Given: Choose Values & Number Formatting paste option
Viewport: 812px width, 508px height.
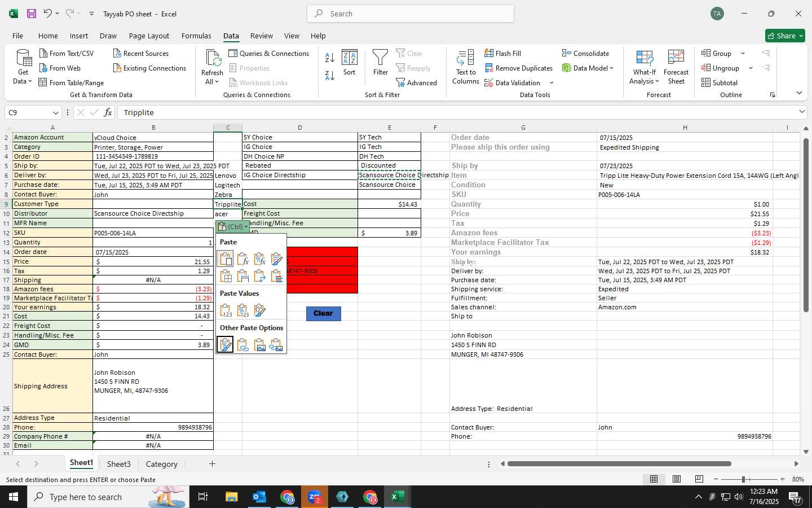Looking at the screenshot, I should 242,310.
